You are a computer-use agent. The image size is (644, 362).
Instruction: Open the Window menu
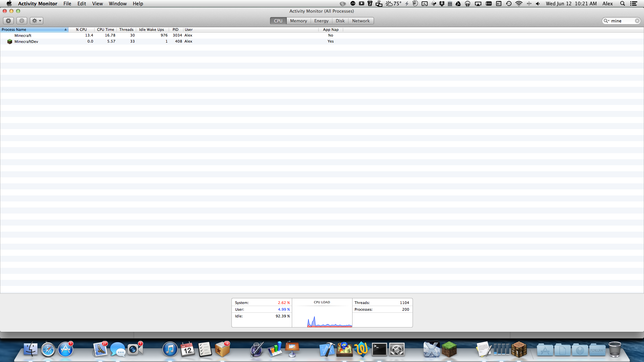[x=117, y=4]
